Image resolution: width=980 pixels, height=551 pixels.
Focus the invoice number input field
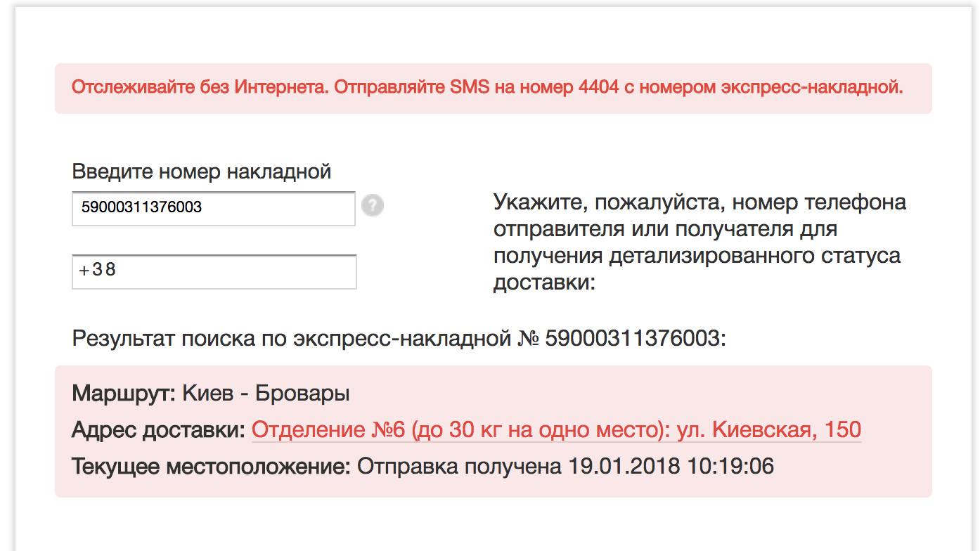213,208
